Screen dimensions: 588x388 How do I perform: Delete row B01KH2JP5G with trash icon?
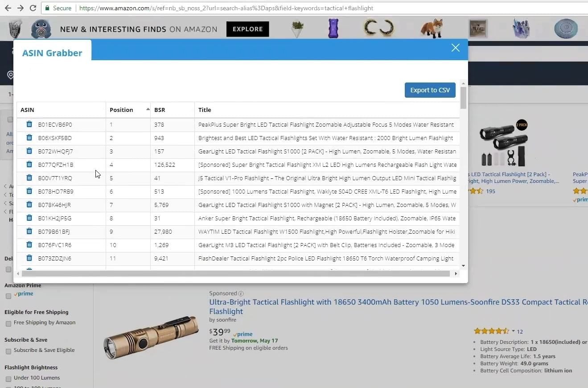tap(29, 218)
